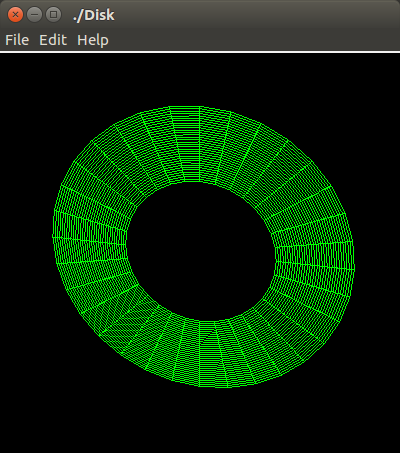Close the ./Disk window

click(x=15, y=15)
